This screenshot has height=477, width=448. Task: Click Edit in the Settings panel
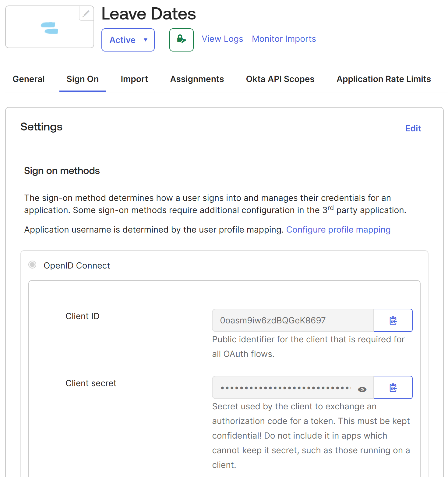click(x=413, y=129)
